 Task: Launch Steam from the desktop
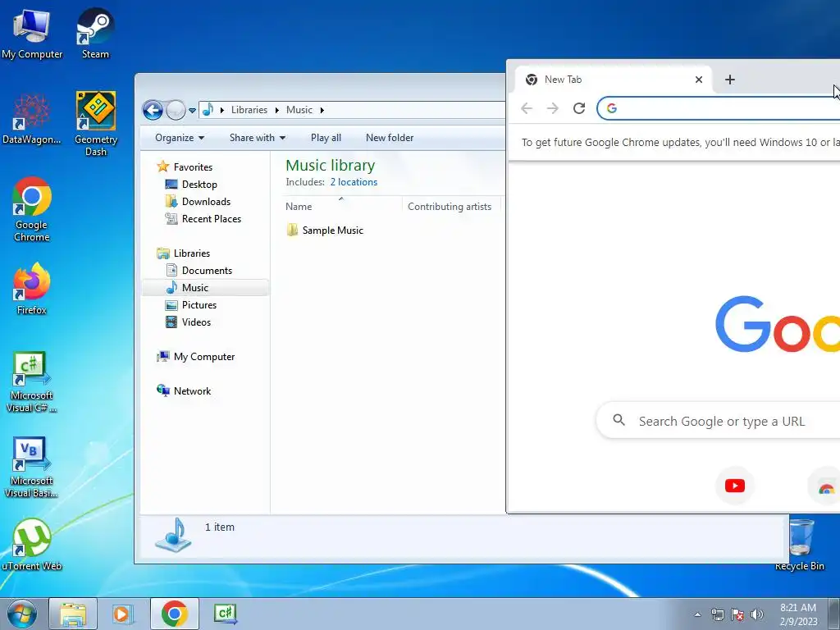[x=95, y=33]
